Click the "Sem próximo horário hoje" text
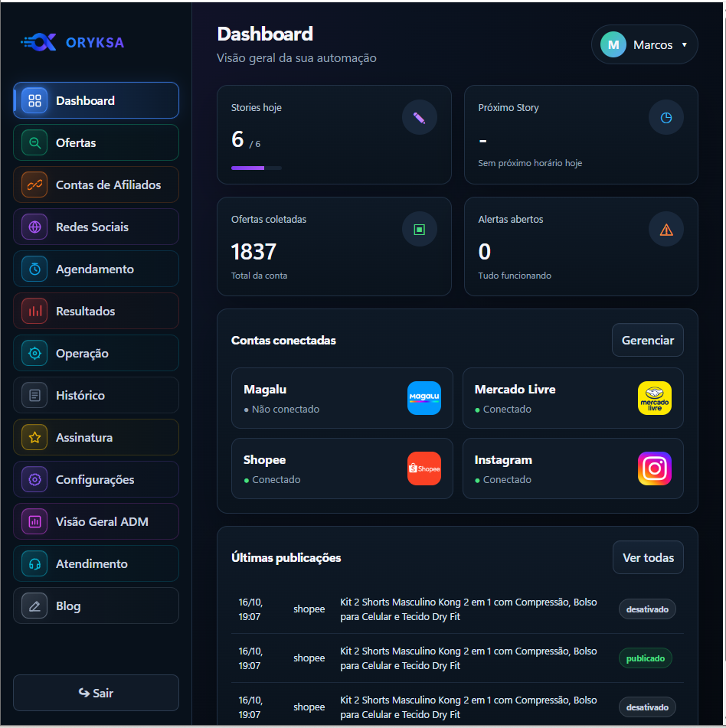726x728 pixels. [x=530, y=163]
